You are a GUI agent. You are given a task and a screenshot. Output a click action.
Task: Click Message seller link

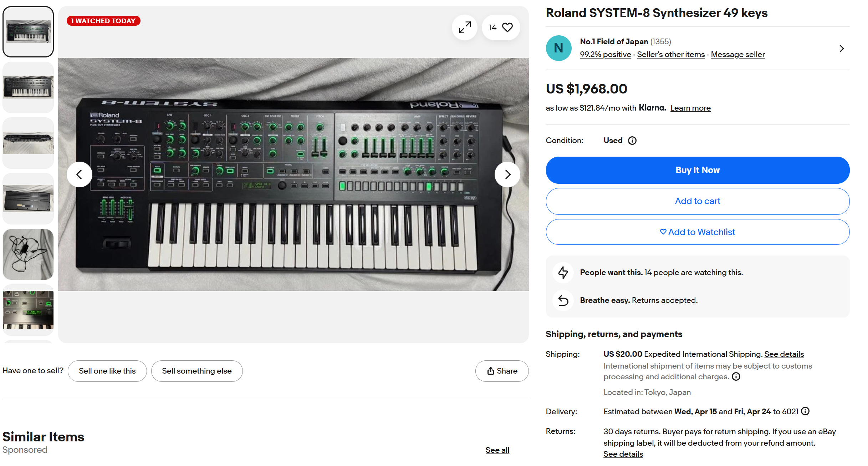pyautogui.click(x=737, y=55)
